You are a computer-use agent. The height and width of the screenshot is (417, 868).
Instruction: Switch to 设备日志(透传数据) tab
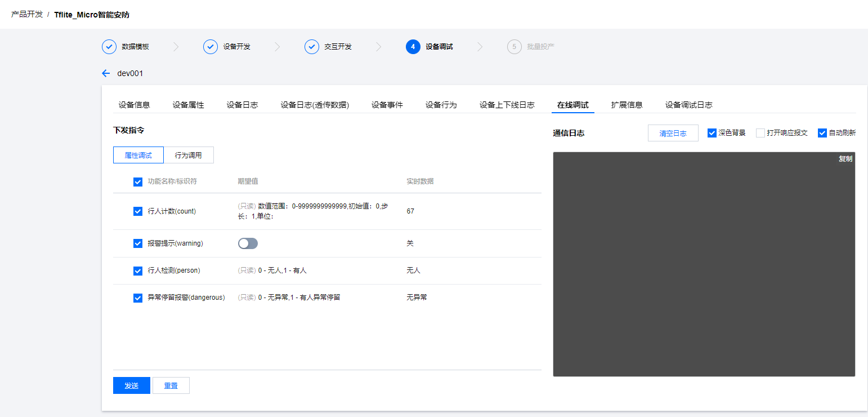click(x=315, y=105)
